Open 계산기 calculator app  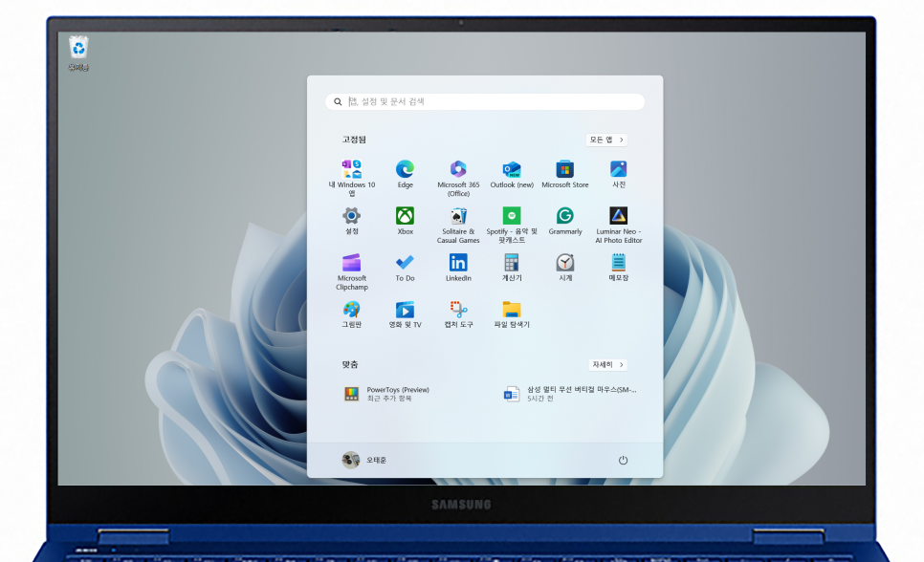[512, 268]
